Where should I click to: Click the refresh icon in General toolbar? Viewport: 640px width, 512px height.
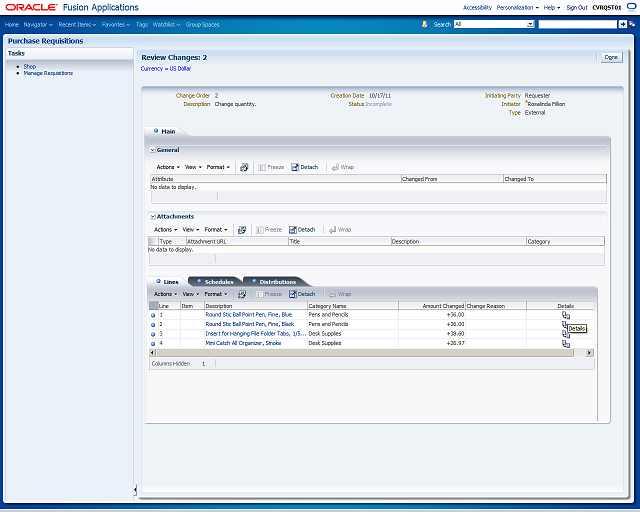point(244,167)
